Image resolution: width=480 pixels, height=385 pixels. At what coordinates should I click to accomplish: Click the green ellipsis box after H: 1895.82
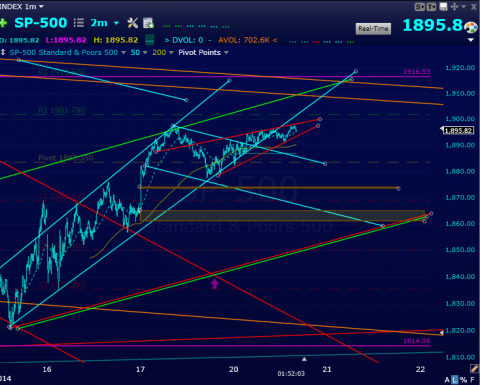150,40
